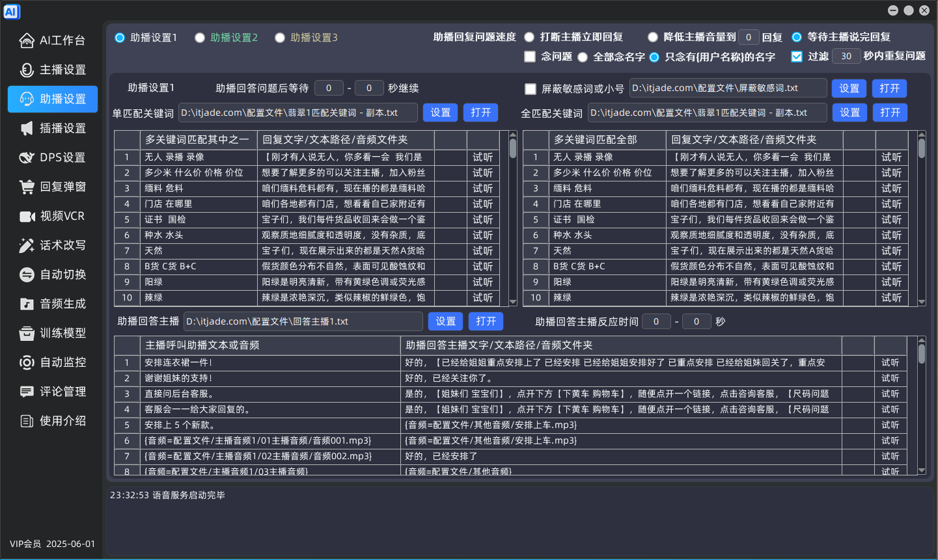Click VIP会员 2025-06-01 status text
Image resolution: width=938 pixels, height=560 pixels.
click(52, 544)
